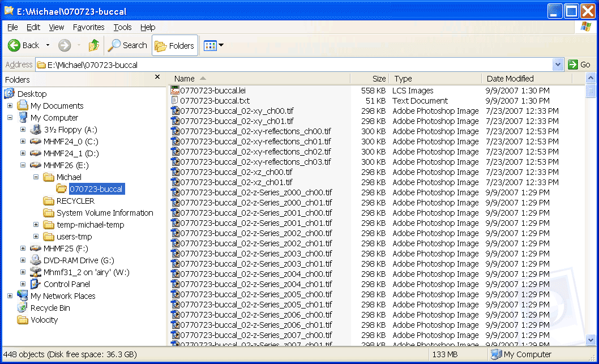Screen dimensions: 599x364
Task: Open the Favorites menu
Action: [x=88, y=27]
